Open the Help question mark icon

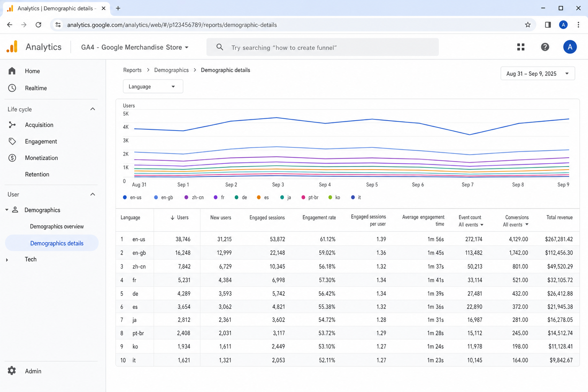(x=545, y=47)
